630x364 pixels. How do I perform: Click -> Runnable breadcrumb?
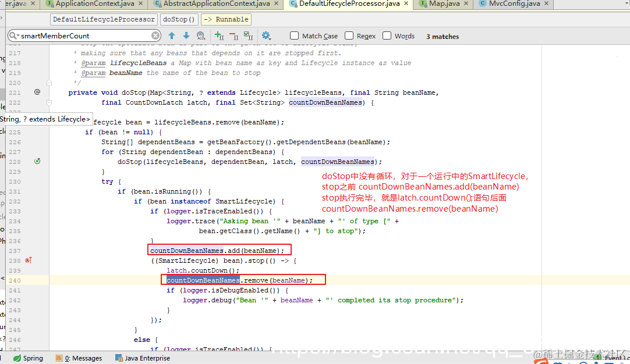(226, 19)
